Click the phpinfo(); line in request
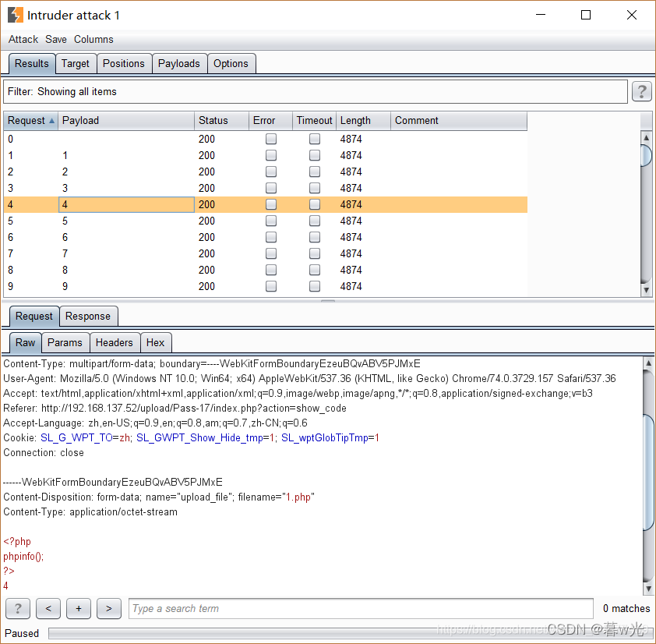This screenshot has width=656, height=644. point(23,556)
